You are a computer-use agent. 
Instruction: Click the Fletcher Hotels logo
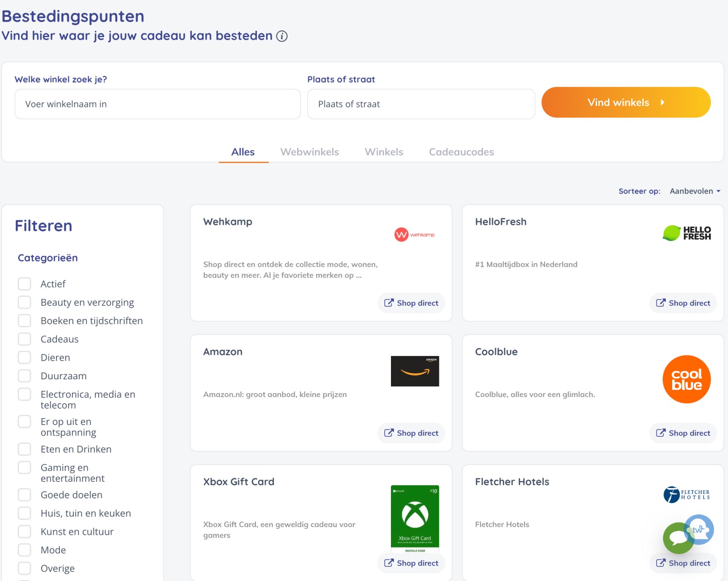click(x=687, y=494)
